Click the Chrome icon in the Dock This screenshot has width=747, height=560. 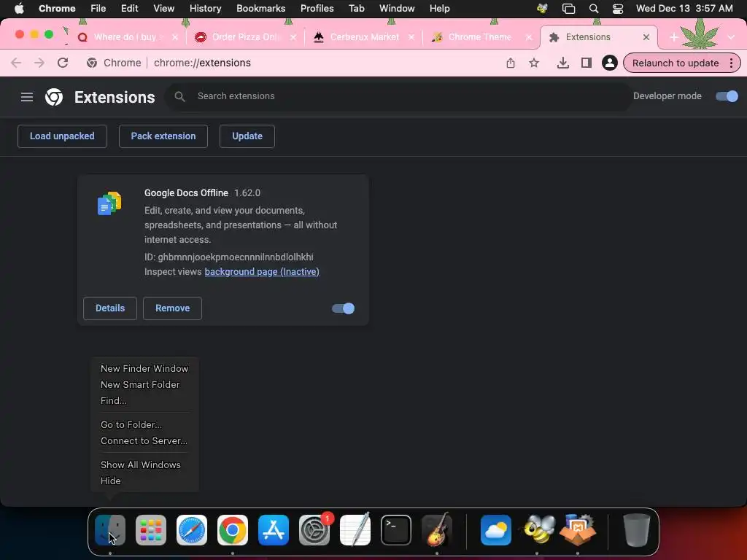click(233, 530)
